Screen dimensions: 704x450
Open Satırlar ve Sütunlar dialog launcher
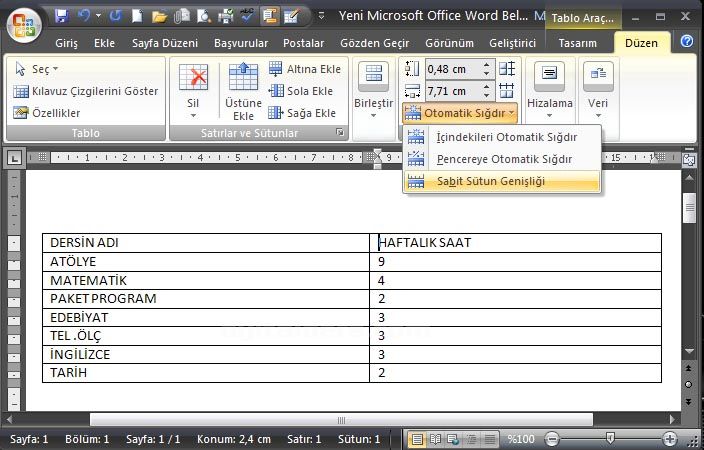pos(340,132)
